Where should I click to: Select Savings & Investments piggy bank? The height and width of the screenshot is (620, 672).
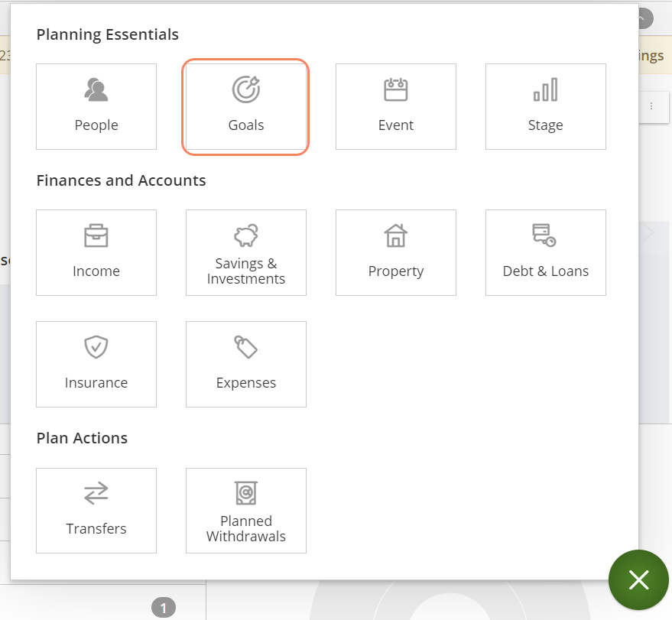pyautogui.click(x=246, y=252)
